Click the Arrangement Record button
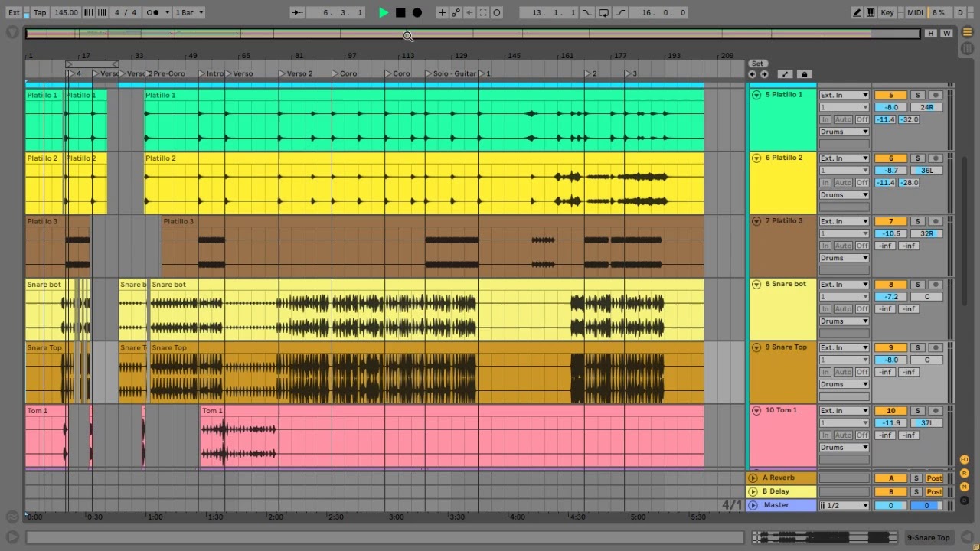 [417, 12]
